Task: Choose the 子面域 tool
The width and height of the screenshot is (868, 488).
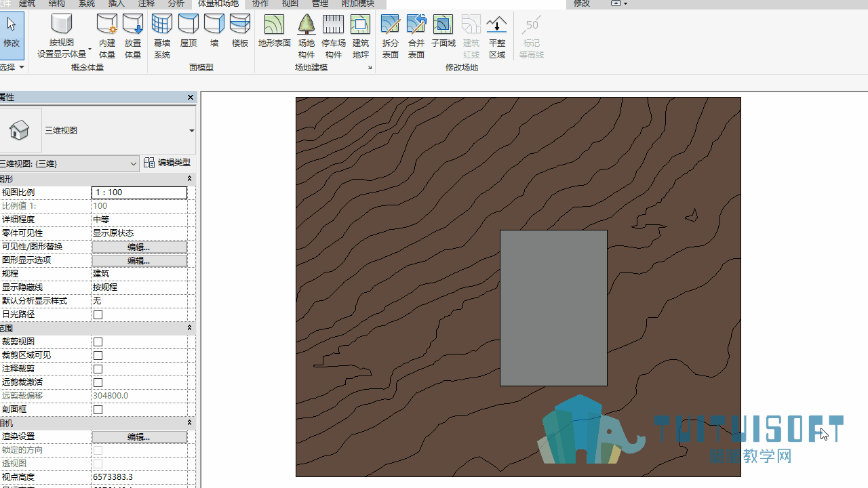Action: [443, 31]
